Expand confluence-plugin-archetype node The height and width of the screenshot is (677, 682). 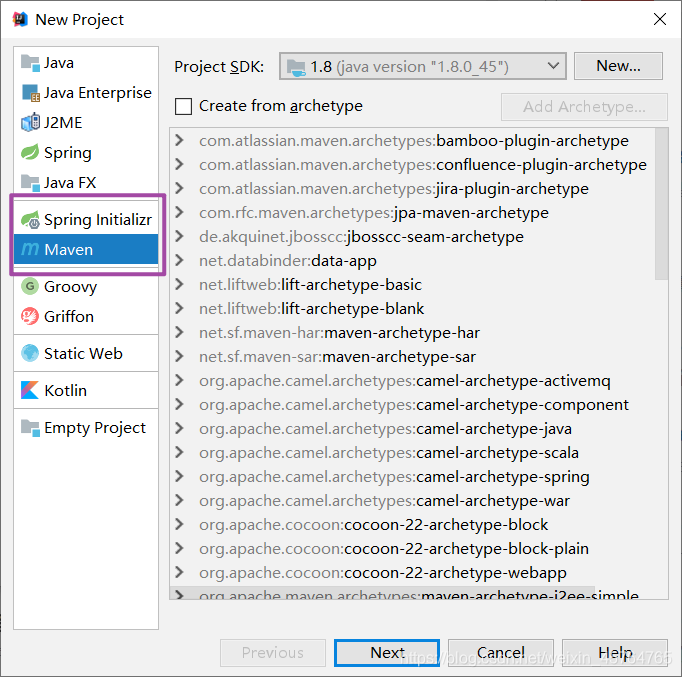(x=179, y=164)
